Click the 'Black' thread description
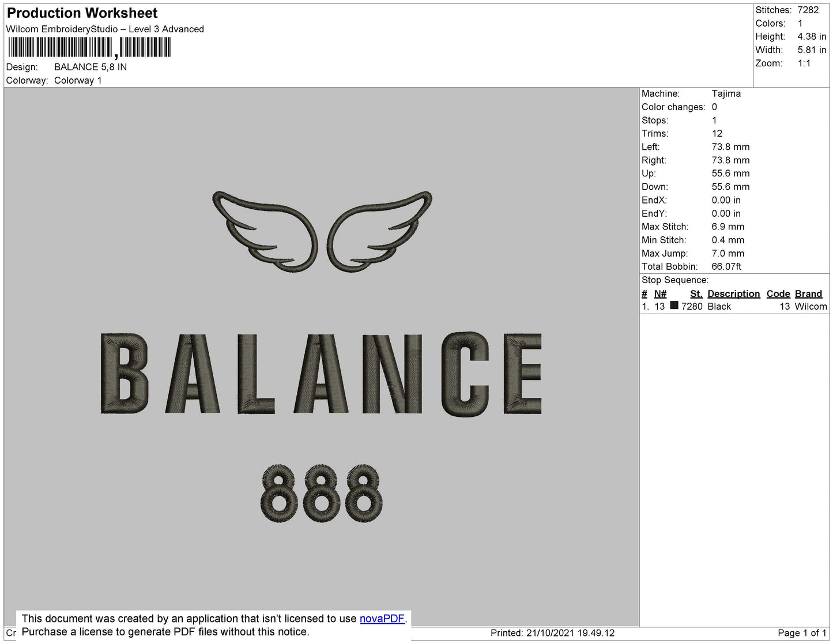Viewport: 833px width, 644px height. pos(719,307)
